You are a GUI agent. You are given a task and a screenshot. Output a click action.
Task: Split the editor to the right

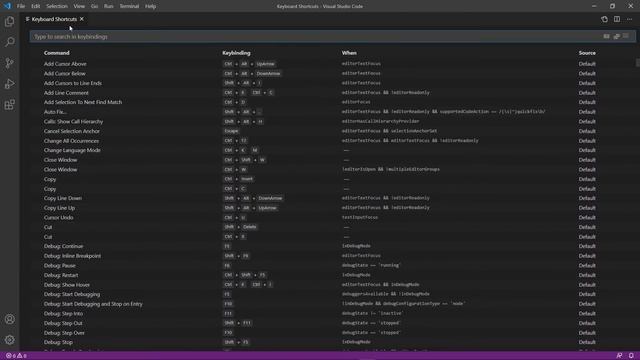617,19
